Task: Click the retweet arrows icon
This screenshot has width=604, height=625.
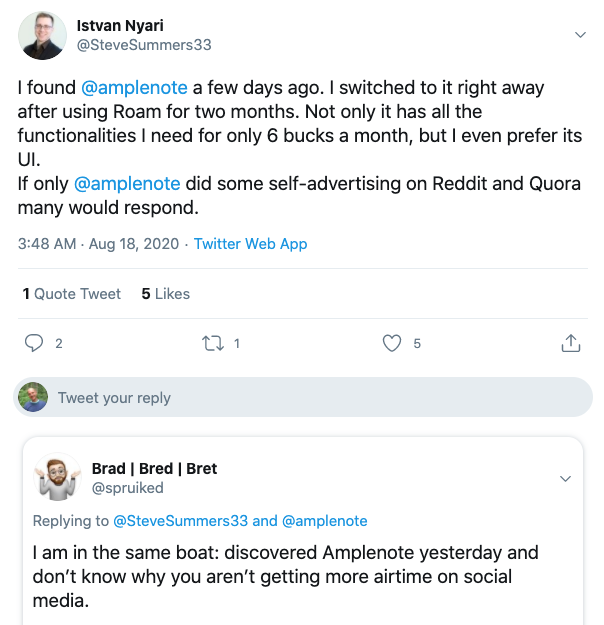Action: (x=213, y=343)
